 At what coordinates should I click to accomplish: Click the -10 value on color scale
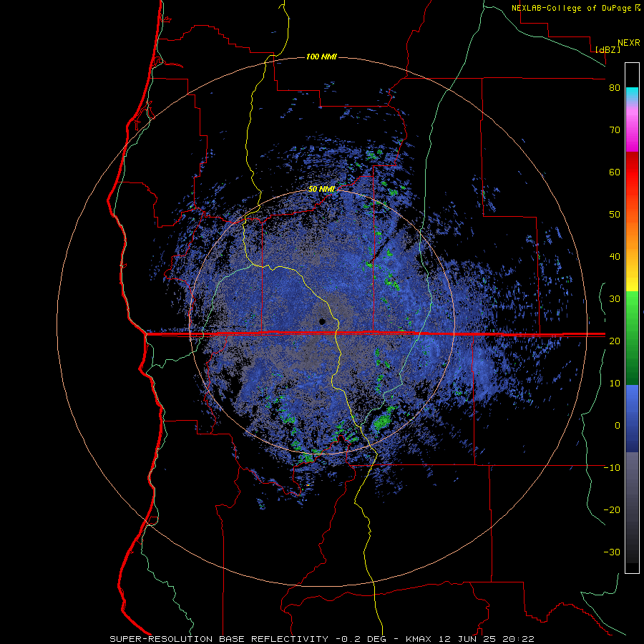612,468
